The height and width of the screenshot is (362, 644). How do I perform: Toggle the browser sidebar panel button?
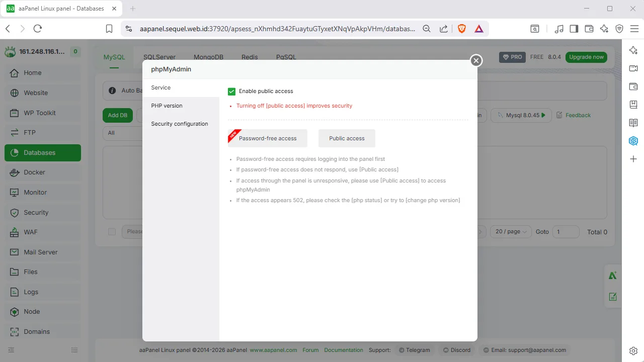tap(574, 29)
